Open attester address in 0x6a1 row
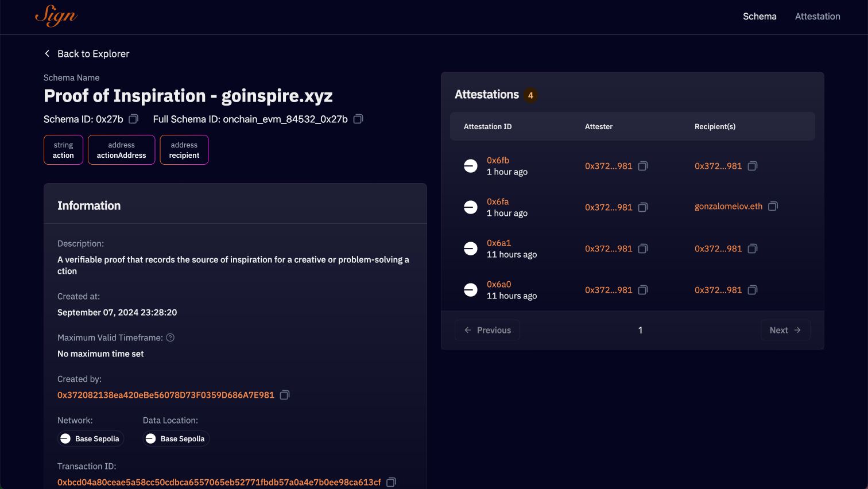Image resolution: width=868 pixels, height=489 pixels. [609, 249]
